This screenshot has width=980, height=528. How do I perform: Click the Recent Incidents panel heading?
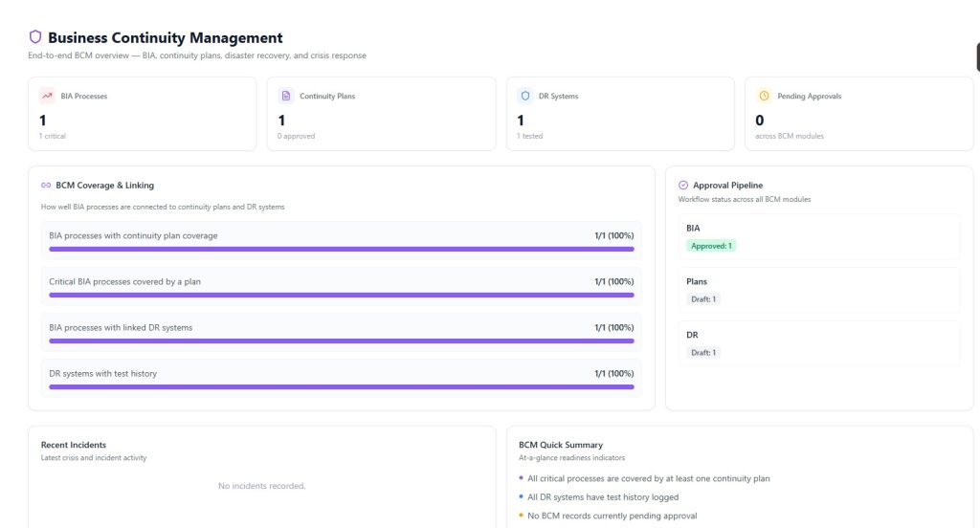[x=74, y=445]
